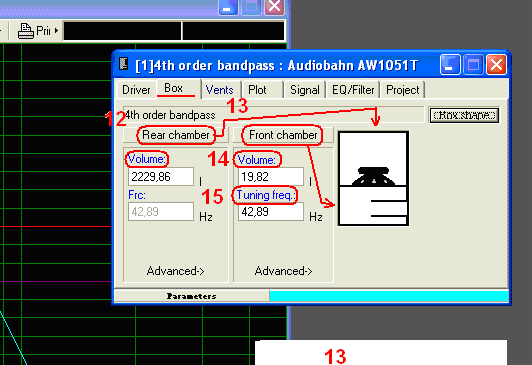Edit front chamber tuning frequency field
The height and width of the screenshot is (365, 532).
[270, 212]
